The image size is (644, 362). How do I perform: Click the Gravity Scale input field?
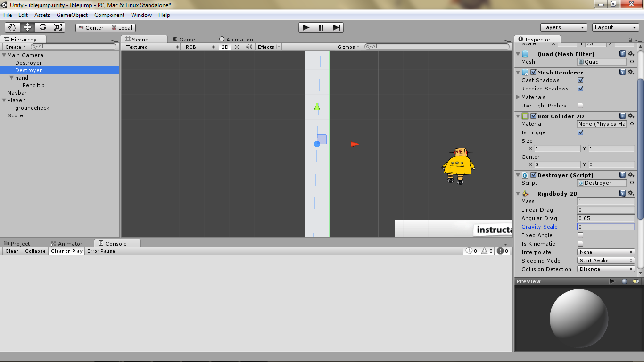click(x=606, y=227)
